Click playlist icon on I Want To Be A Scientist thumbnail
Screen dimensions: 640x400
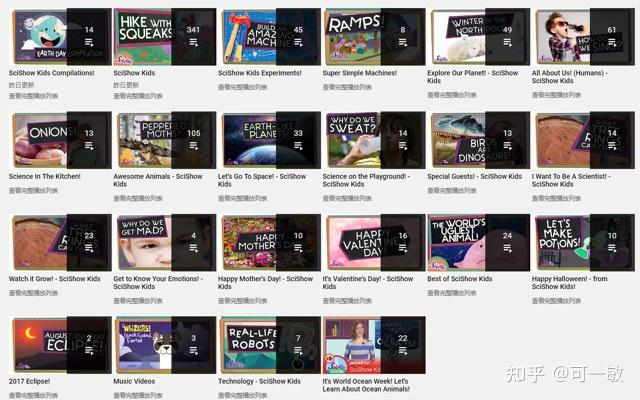[612, 146]
